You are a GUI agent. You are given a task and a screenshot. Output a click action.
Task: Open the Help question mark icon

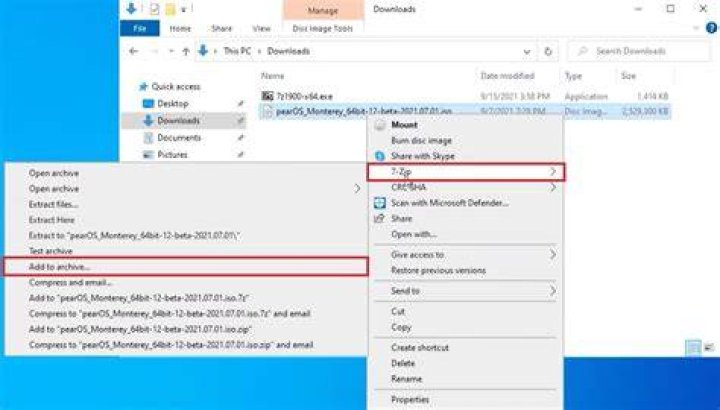pos(711,28)
